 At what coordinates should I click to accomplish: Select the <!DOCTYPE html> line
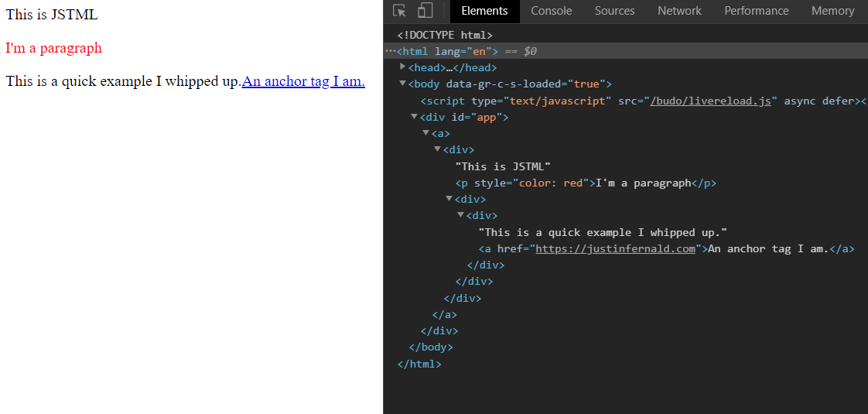pyautogui.click(x=445, y=35)
